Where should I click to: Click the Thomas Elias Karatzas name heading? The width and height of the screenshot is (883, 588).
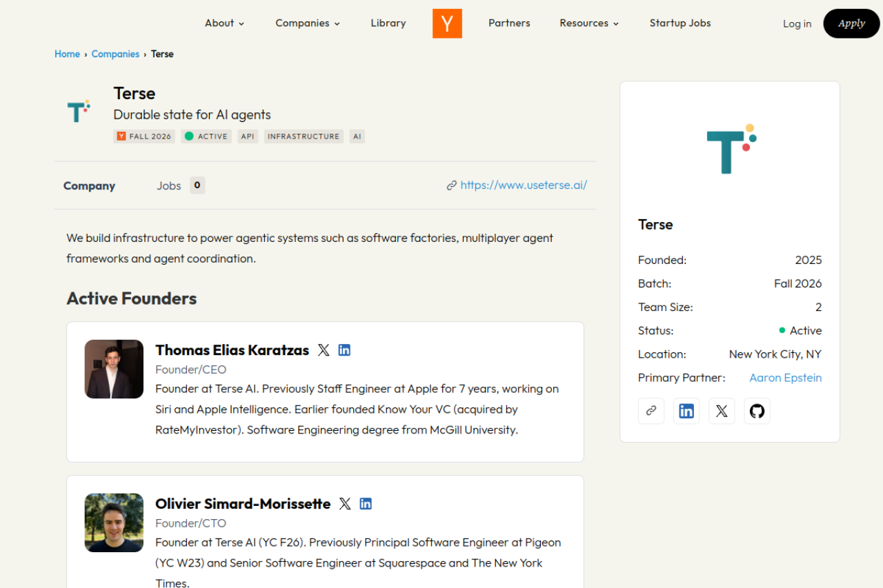232,350
